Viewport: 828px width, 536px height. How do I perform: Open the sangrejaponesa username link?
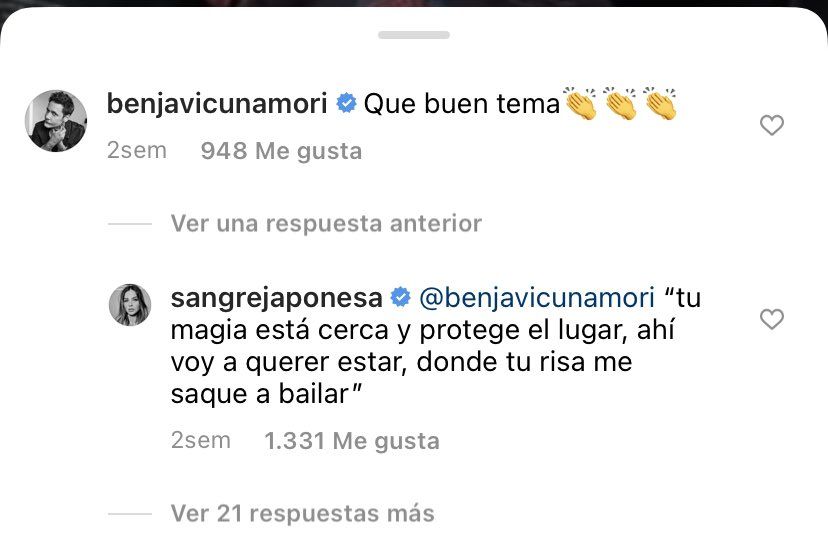276,298
